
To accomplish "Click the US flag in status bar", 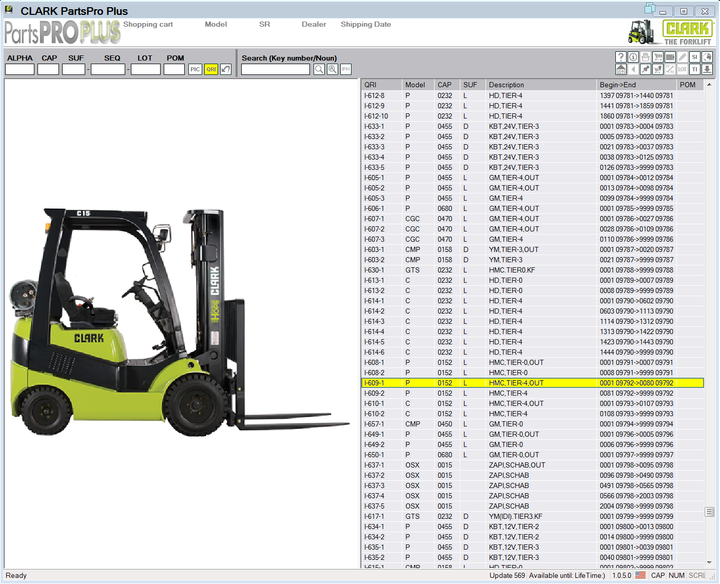I will 641,575.
